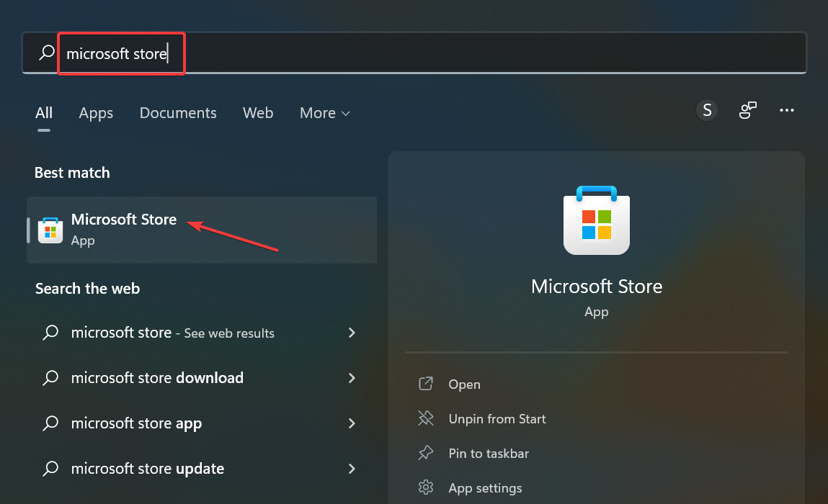Click the Unpin from Start icon
Screen dimensions: 828x504
tap(426, 418)
